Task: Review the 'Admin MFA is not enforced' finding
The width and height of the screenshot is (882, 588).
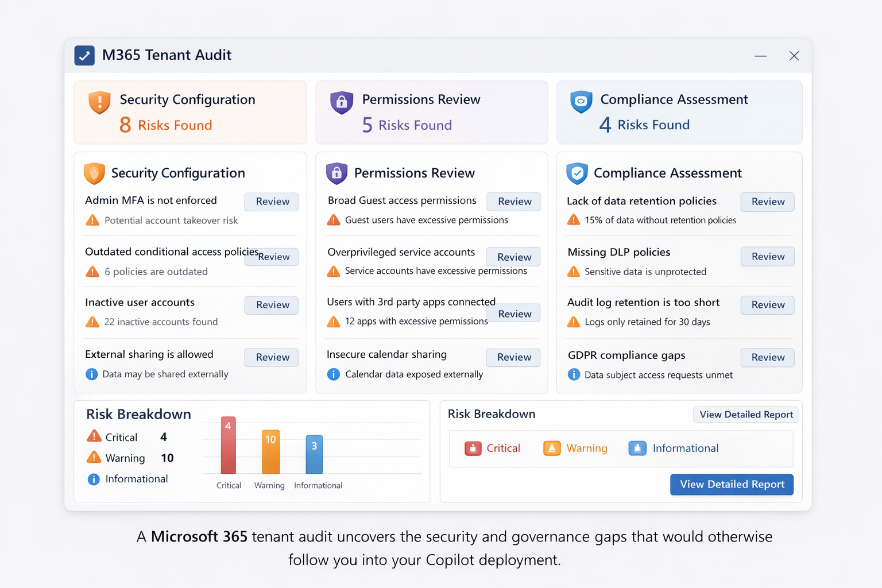Action: tap(272, 202)
